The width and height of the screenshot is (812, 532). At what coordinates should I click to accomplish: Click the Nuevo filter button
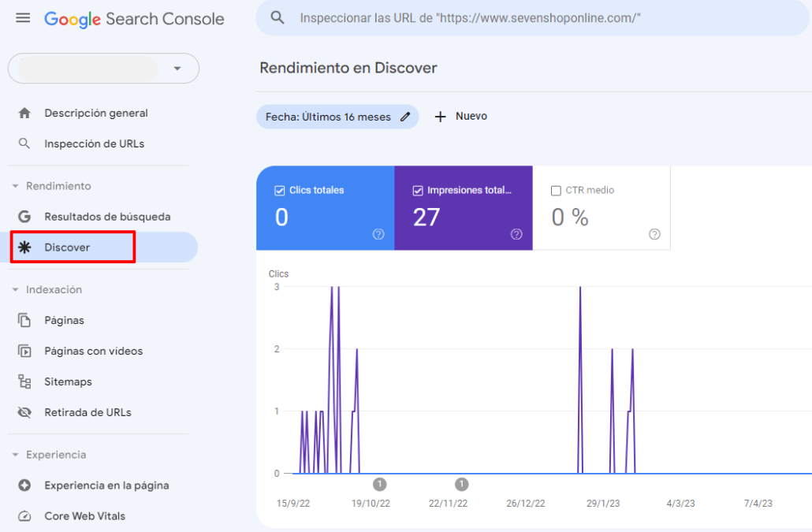[460, 116]
